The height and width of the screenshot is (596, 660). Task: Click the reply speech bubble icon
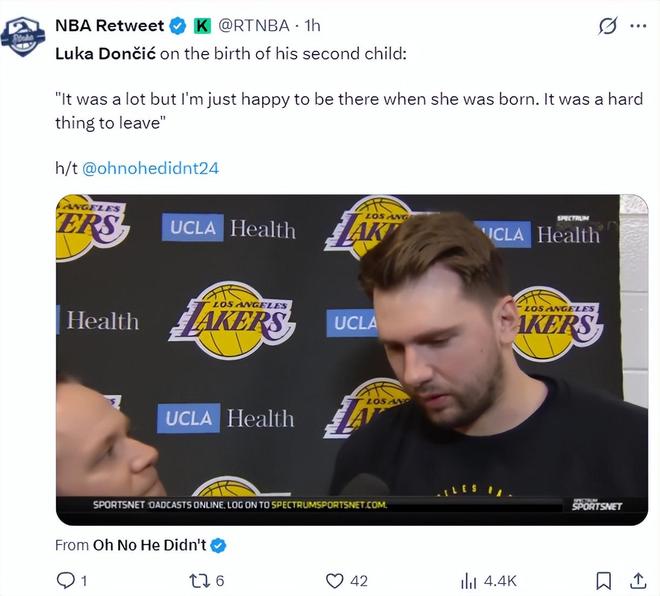pos(66,580)
